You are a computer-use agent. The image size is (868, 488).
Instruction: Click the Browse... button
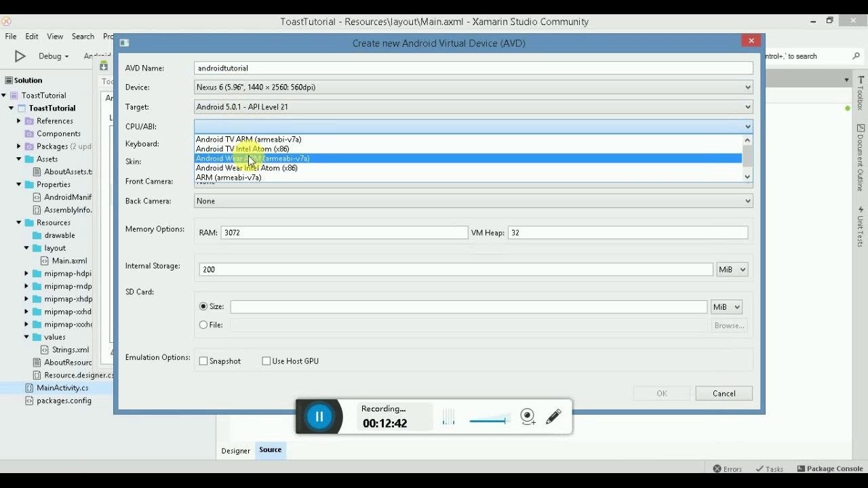click(729, 326)
